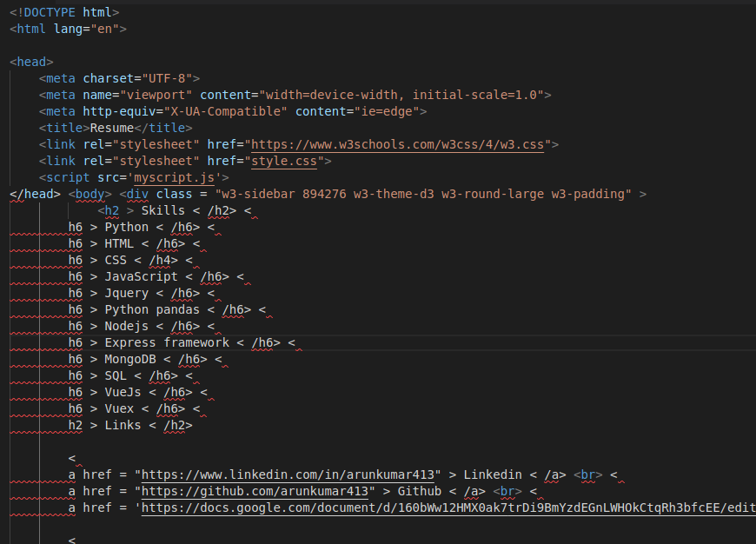The height and width of the screenshot is (544, 756).
Task: Open the docs.google.com document URL
Action: click(x=448, y=508)
